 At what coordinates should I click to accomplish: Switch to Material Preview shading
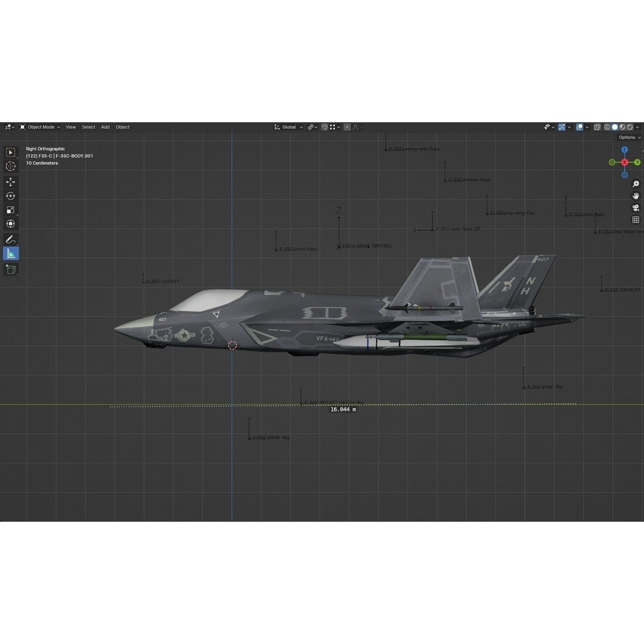click(x=622, y=128)
